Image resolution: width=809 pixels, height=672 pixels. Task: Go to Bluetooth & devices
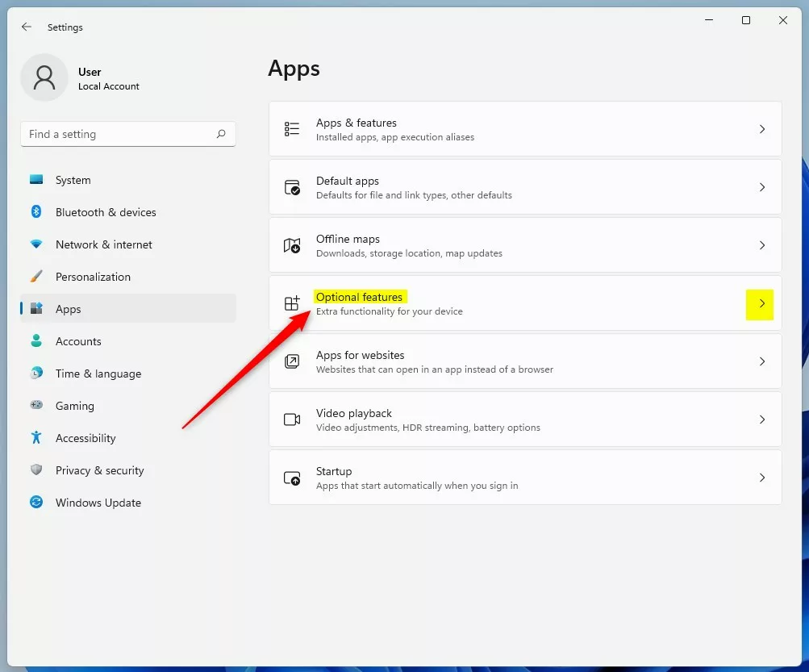(x=128, y=211)
